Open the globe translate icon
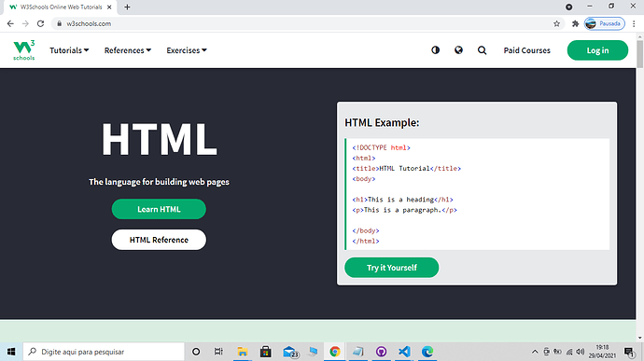This screenshot has height=361, width=644. point(458,50)
